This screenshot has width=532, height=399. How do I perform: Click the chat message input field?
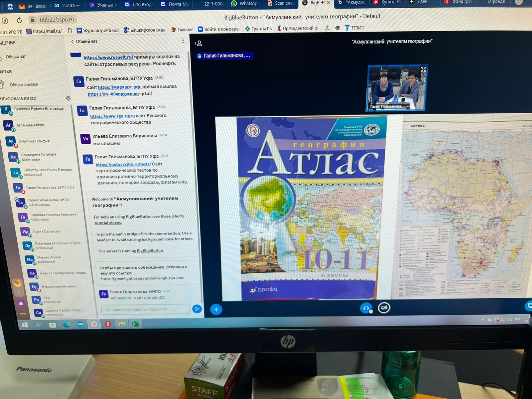coord(145,309)
